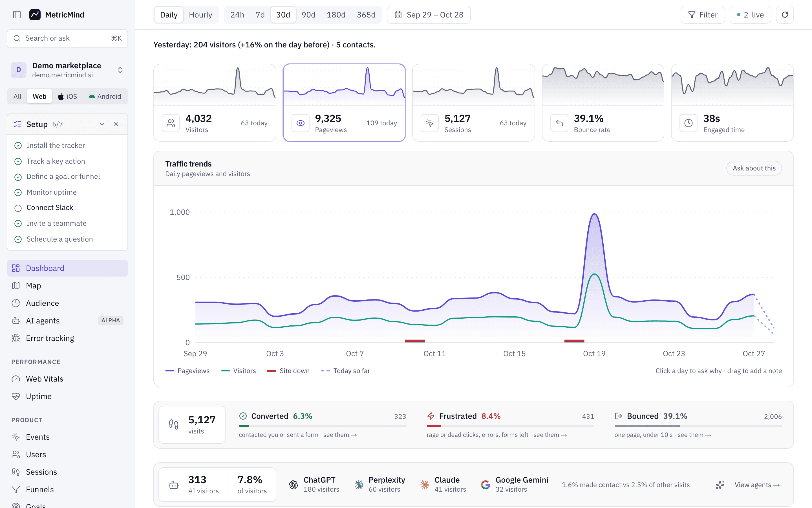Open the Demo marketplace site switcher
The width and height of the screenshot is (812, 508).
[x=67, y=70]
